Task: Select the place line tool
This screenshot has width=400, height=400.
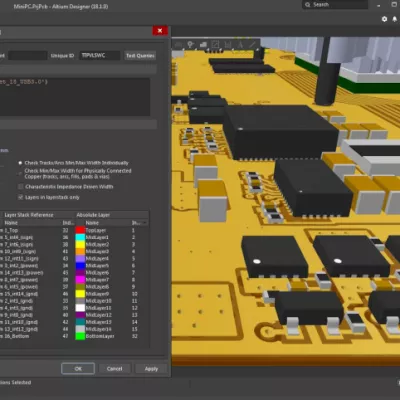Action: (252, 44)
